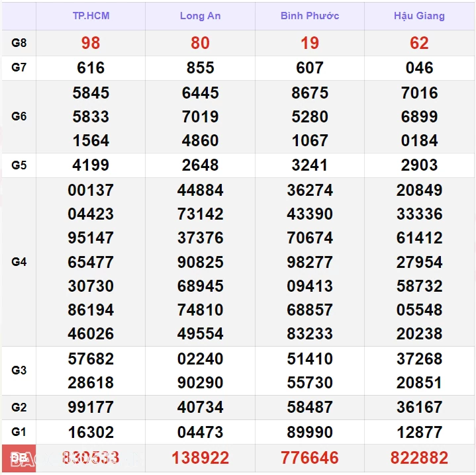This screenshot has height=475, width=476.
Task: Select special prize number 138922
Action: [200, 458]
